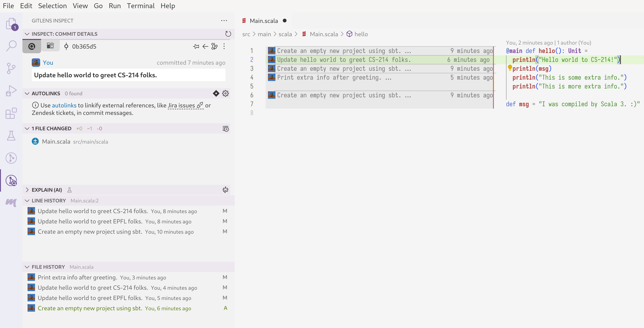This screenshot has width=644, height=328.
Task: Open the autolinks settings gear
Action: pos(225,93)
